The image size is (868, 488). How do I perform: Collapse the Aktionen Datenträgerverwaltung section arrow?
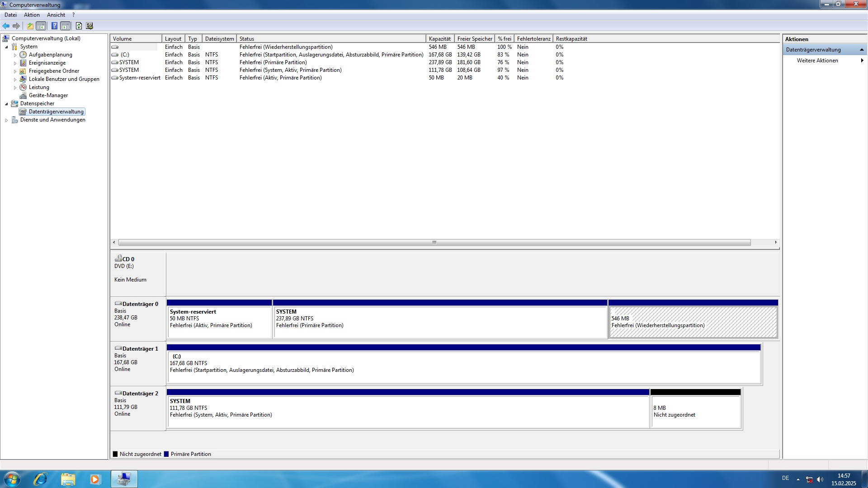point(862,50)
